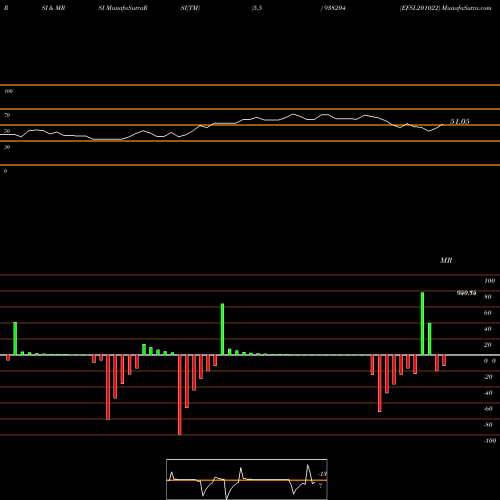This screenshot has height=500, width=500.
Task: Click the MR axis label 60
Action: tap(488, 313)
